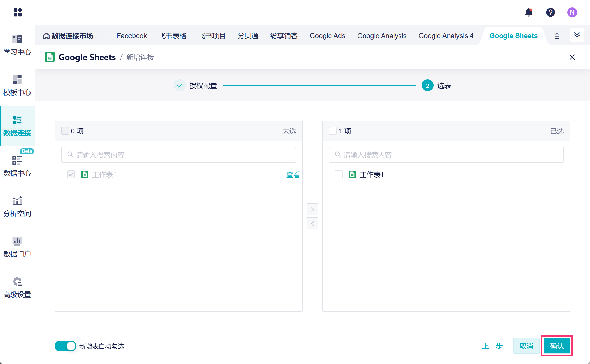Click the unselected list search field
The image size is (590, 364).
click(x=179, y=155)
